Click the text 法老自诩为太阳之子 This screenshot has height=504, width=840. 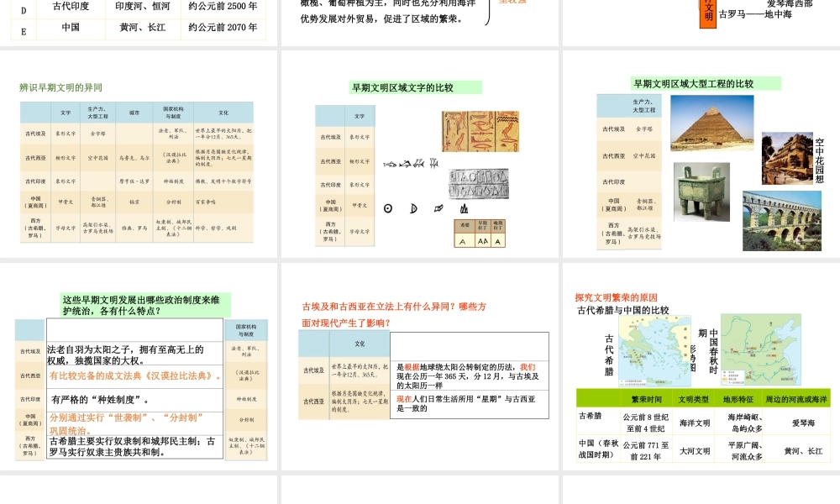[x=125, y=354]
